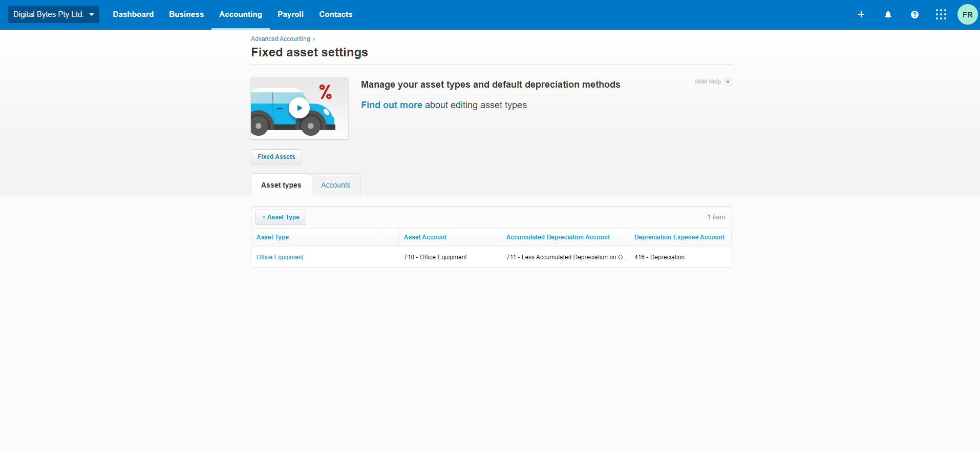Open the app launcher grid icon

point(941,14)
